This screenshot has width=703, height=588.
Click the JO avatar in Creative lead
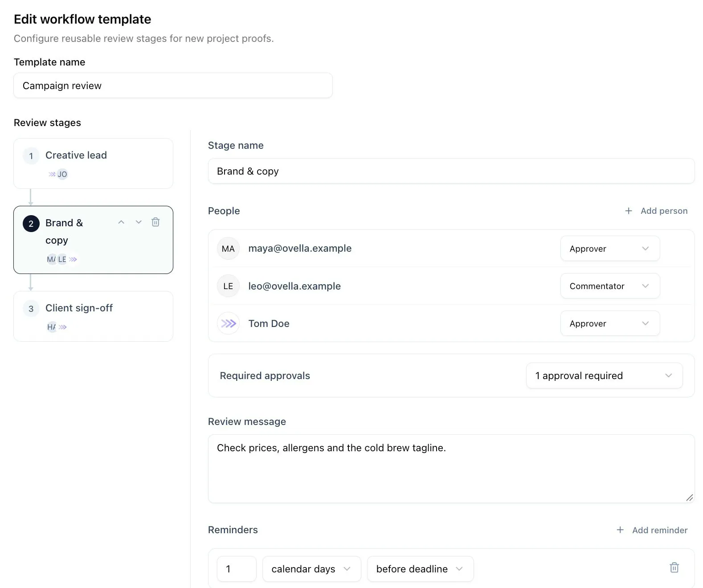[62, 174]
